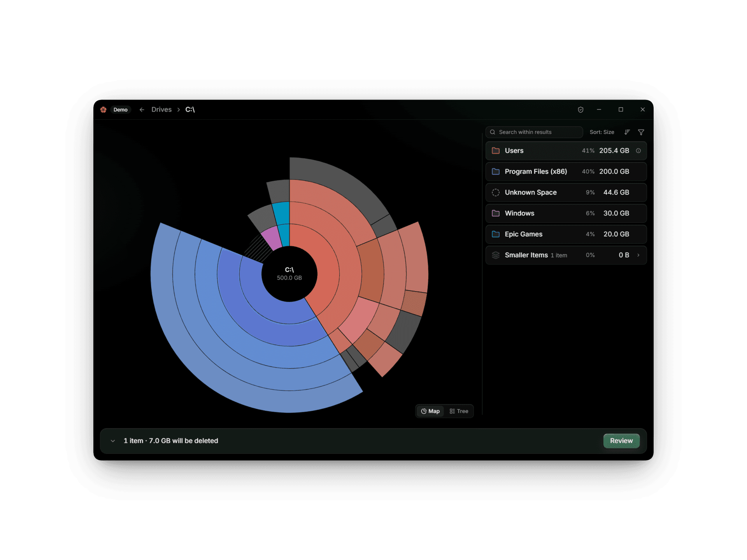Click the app logo icon
Image resolution: width=747 pixels, height=560 pixels.
pos(103,110)
